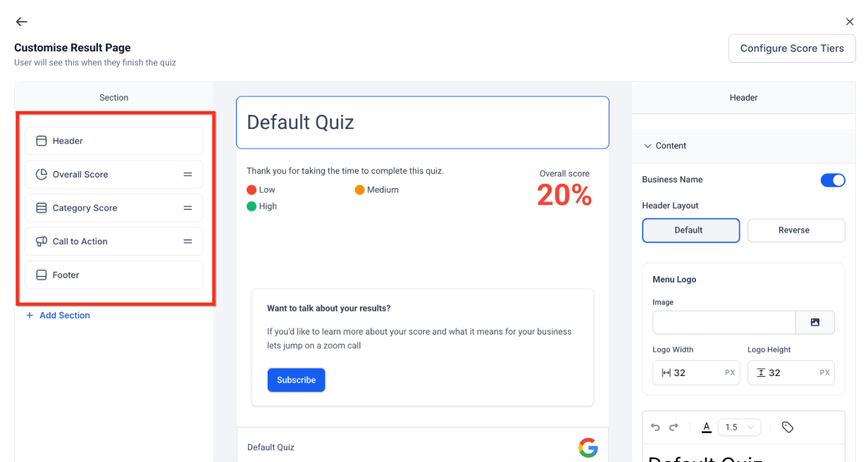Click the drag handle on Call to Action
Viewport: 868px width, 462px height.
[x=188, y=242]
